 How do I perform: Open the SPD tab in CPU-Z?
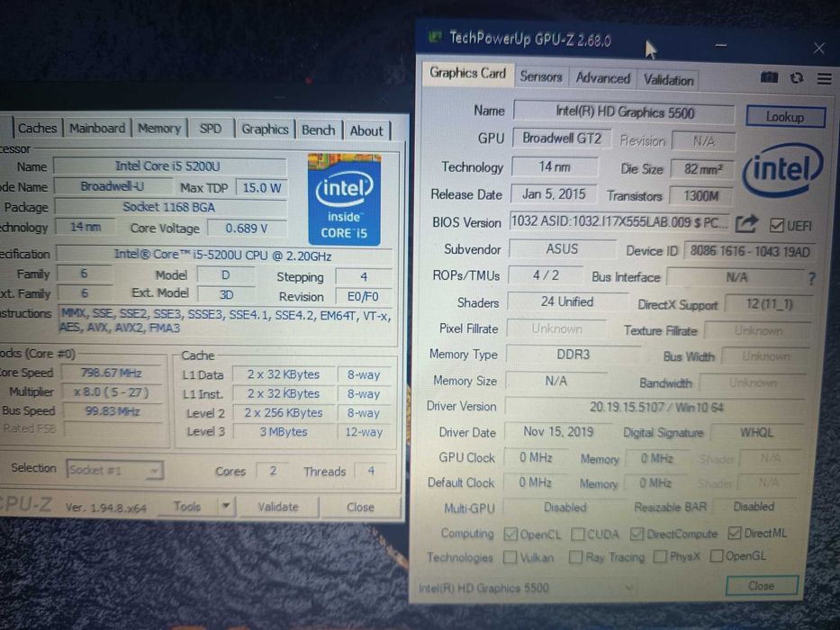(x=211, y=129)
